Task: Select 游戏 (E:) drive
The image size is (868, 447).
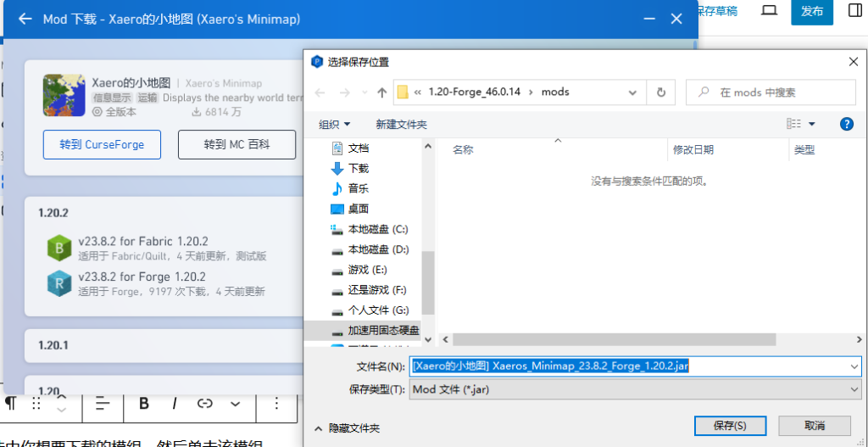Action: tap(367, 270)
